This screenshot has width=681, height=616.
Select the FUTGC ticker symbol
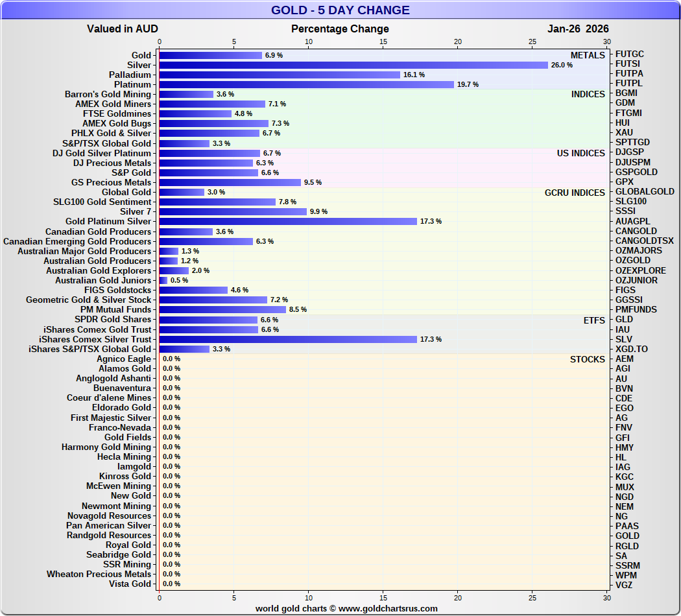point(629,54)
